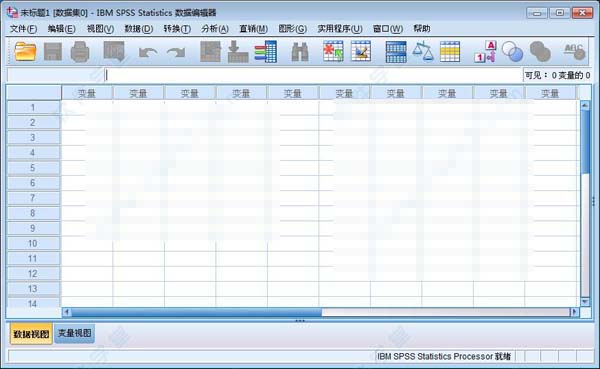Select row header 2

[x=34, y=122]
